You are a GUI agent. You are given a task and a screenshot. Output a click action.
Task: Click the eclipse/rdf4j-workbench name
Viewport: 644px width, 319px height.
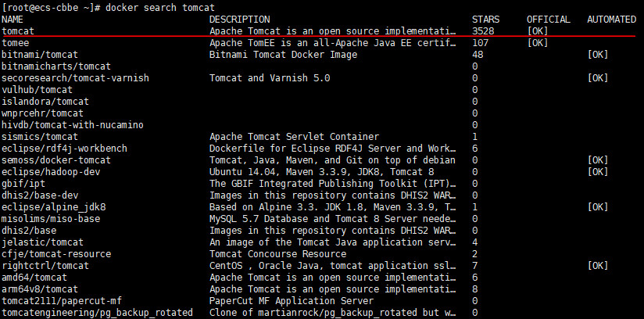pyautogui.click(x=65, y=149)
